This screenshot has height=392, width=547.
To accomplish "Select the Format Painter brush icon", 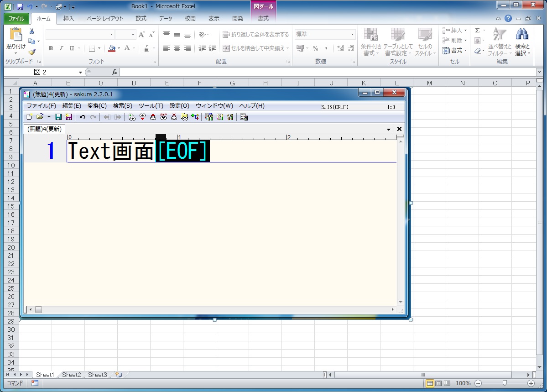I will [x=32, y=52].
